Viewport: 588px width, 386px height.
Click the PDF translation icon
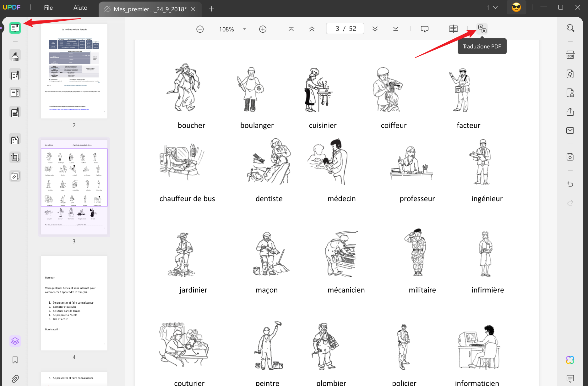click(x=482, y=29)
